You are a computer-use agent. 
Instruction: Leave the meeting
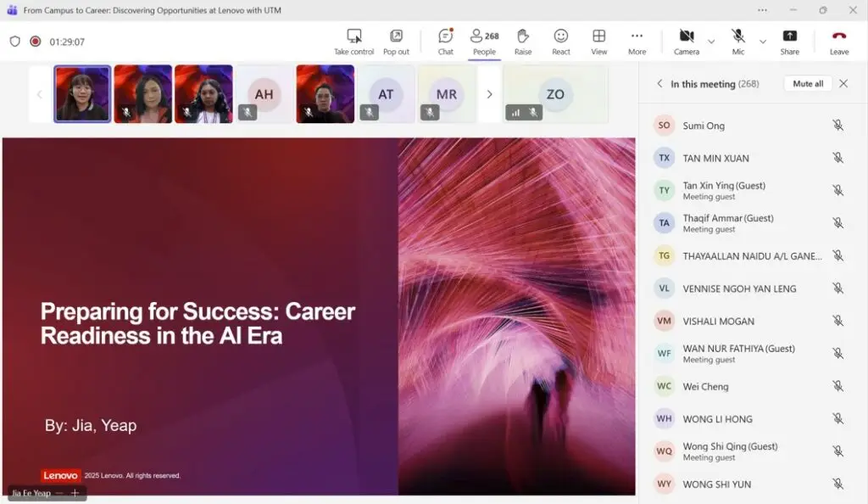pyautogui.click(x=838, y=40)
